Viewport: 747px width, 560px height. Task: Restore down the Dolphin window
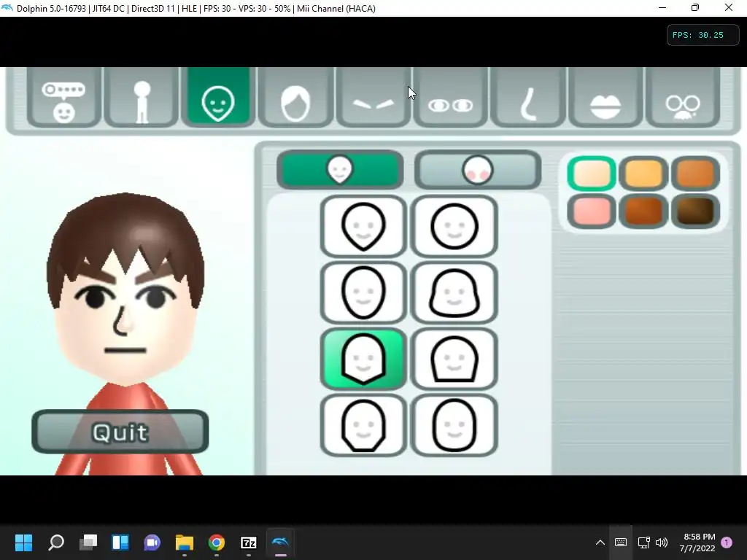[x=695, y=7]
